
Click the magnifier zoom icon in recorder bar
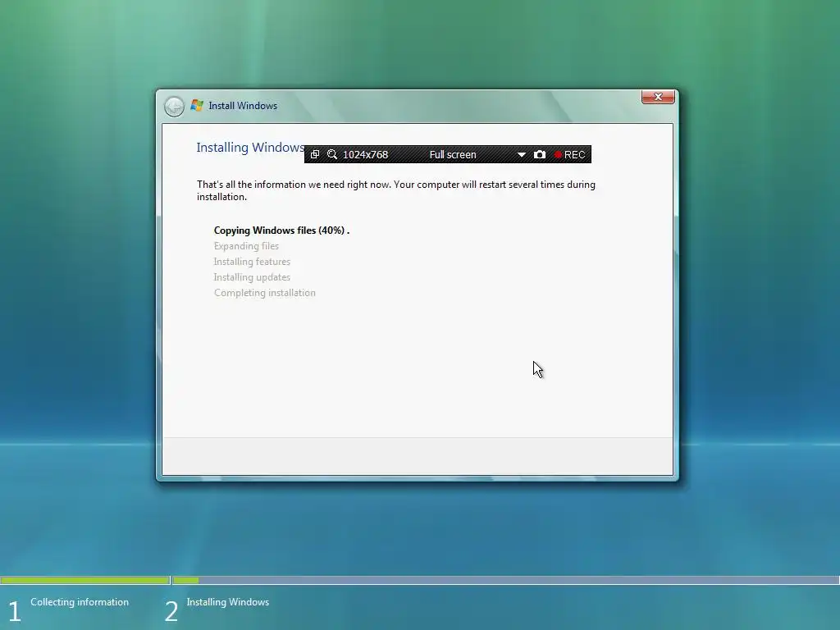point(332,154)
